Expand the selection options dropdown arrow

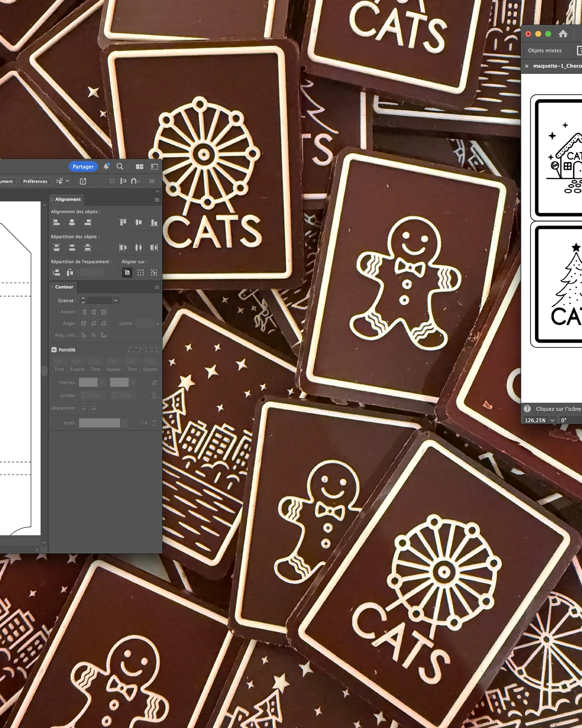tap(67, 181)
